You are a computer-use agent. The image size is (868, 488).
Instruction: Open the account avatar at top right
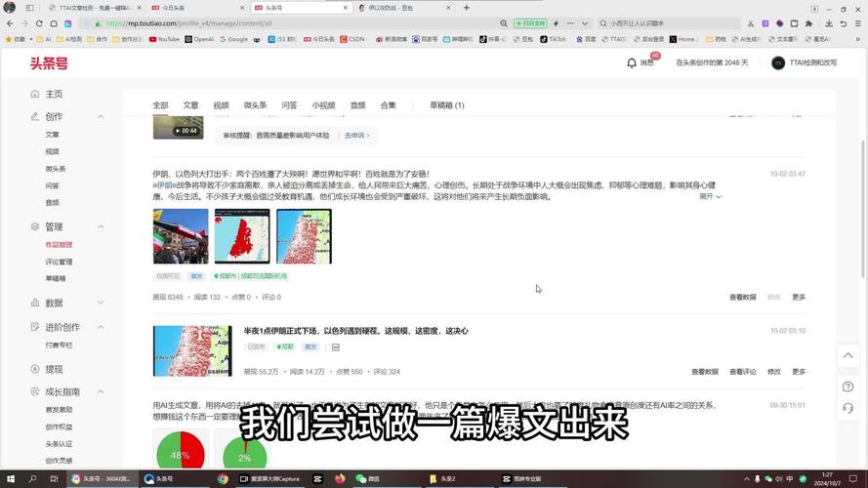tap(778, 63)
